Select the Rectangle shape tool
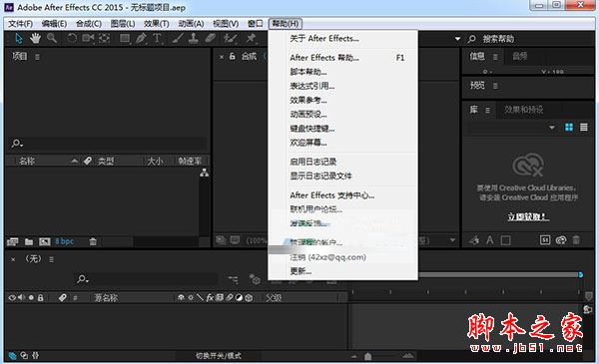The height and width of the screenshot is (364, 599). coord(124,38)
